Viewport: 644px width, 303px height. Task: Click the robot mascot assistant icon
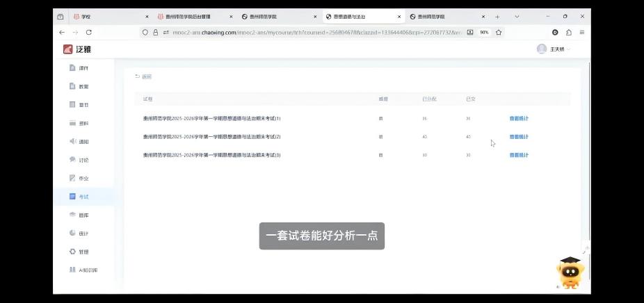[x=570, y=272]
